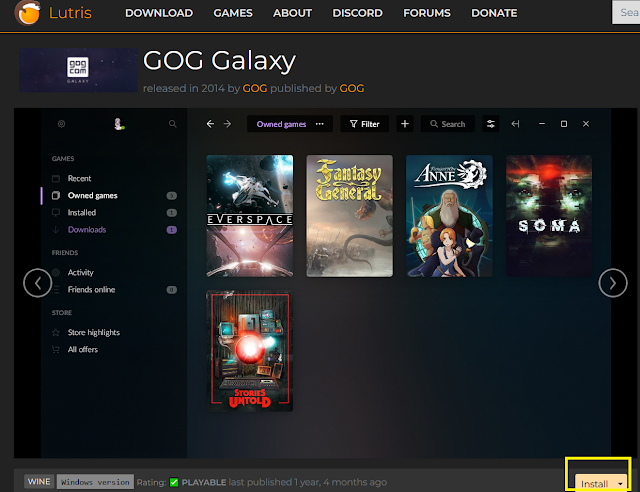Expand the Install dropdown arrow
The width and height of the screenshot is (640, 492).
click(x=620, y=483)
